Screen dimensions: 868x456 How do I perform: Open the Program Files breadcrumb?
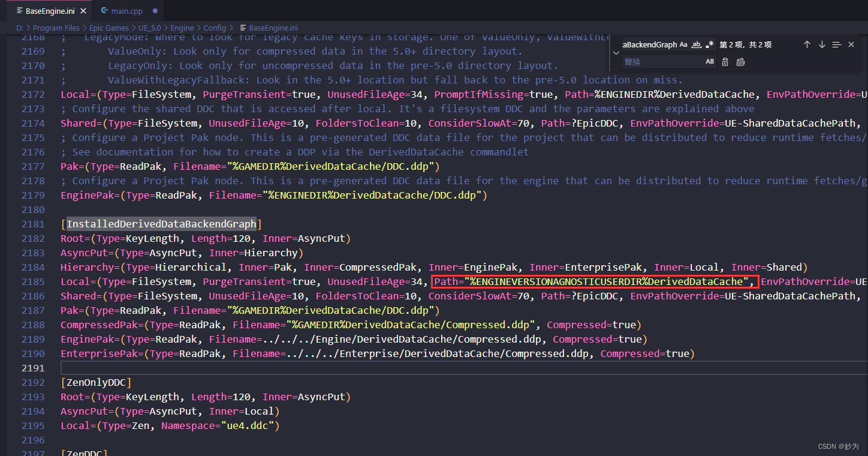coord(56,28)
